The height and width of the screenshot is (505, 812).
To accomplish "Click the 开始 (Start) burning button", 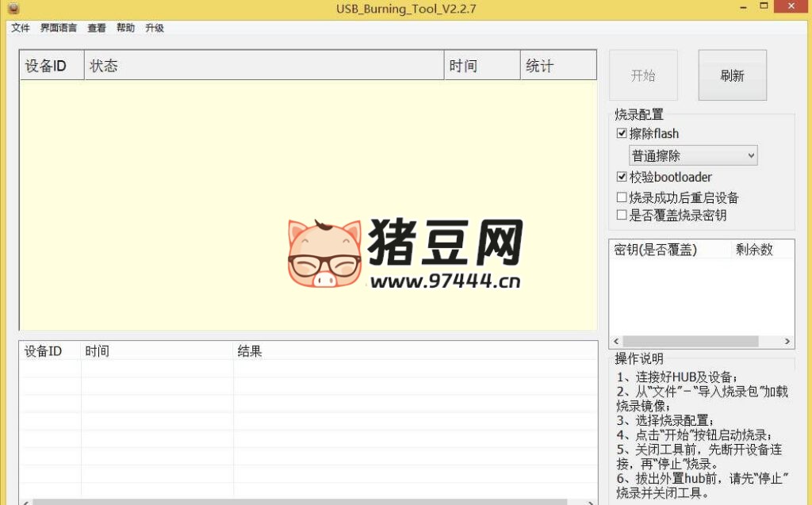I will pos(643,75).
